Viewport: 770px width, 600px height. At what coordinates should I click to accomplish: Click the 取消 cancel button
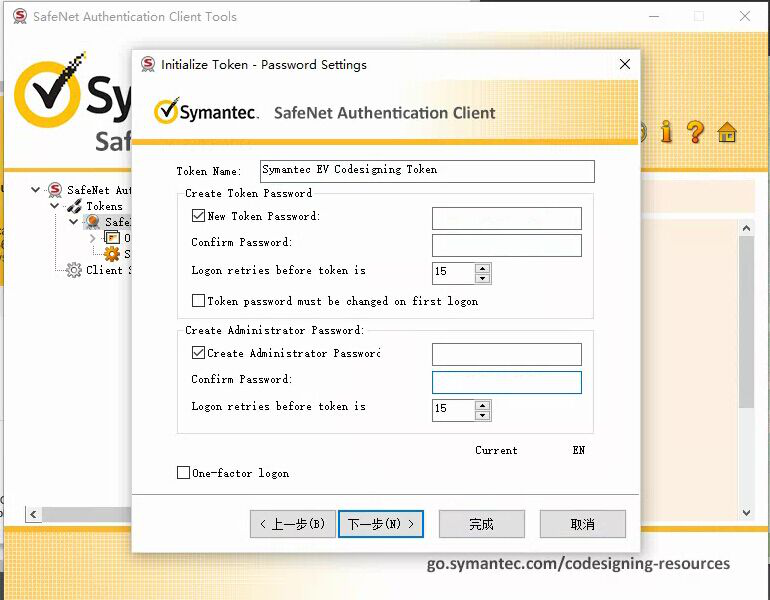[583, 524]
